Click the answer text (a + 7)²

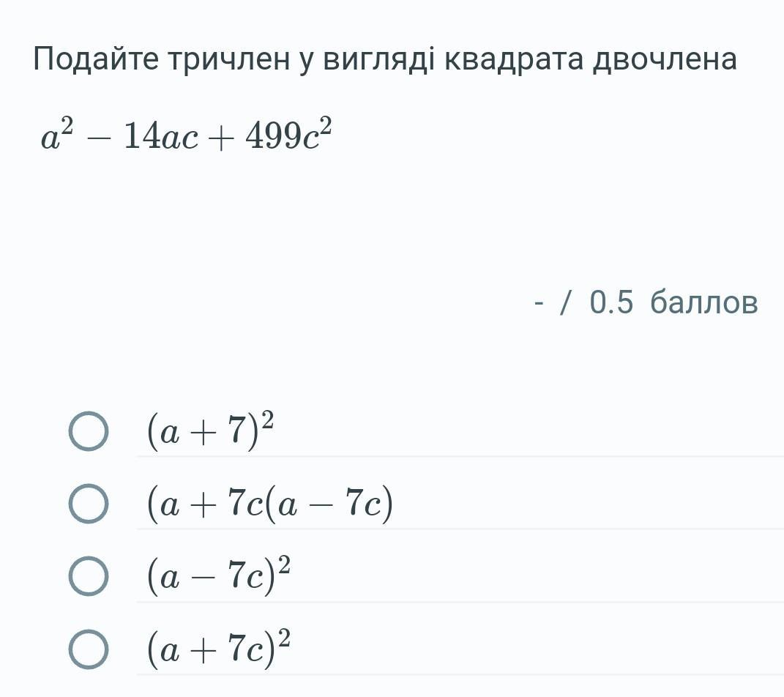pyautogui.click(x=210, y=430)
